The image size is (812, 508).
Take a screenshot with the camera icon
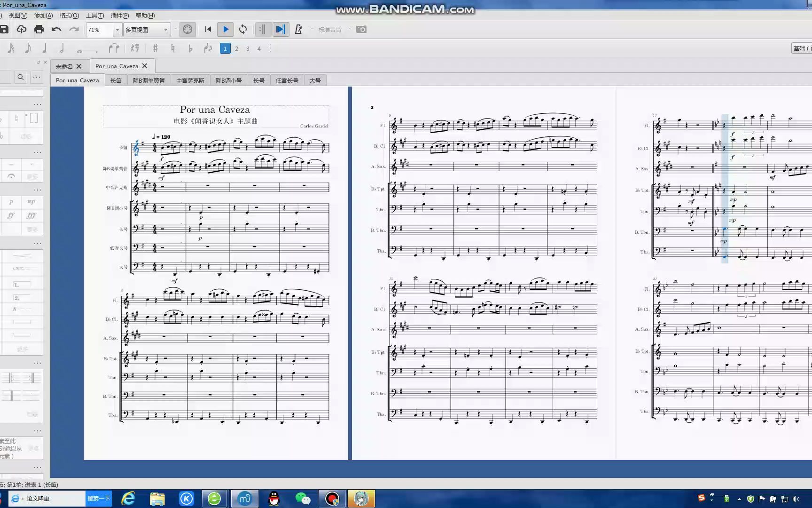[x=361, y=29]
